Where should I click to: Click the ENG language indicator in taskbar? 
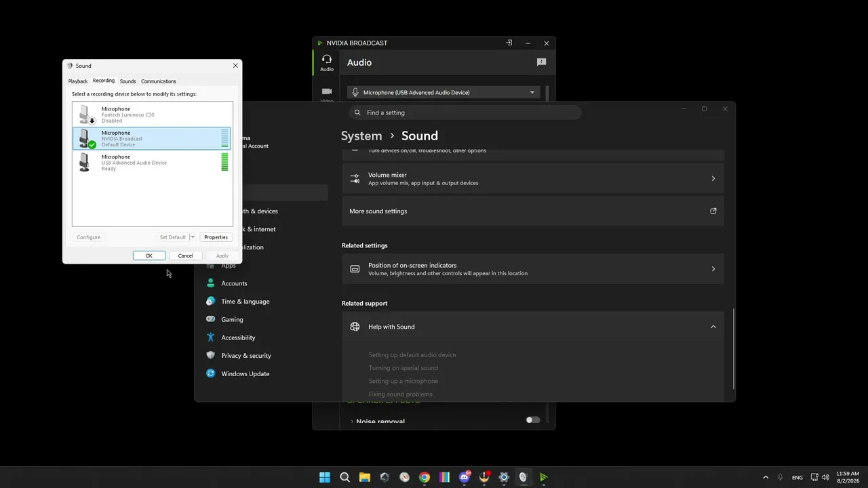pos(797,477)
